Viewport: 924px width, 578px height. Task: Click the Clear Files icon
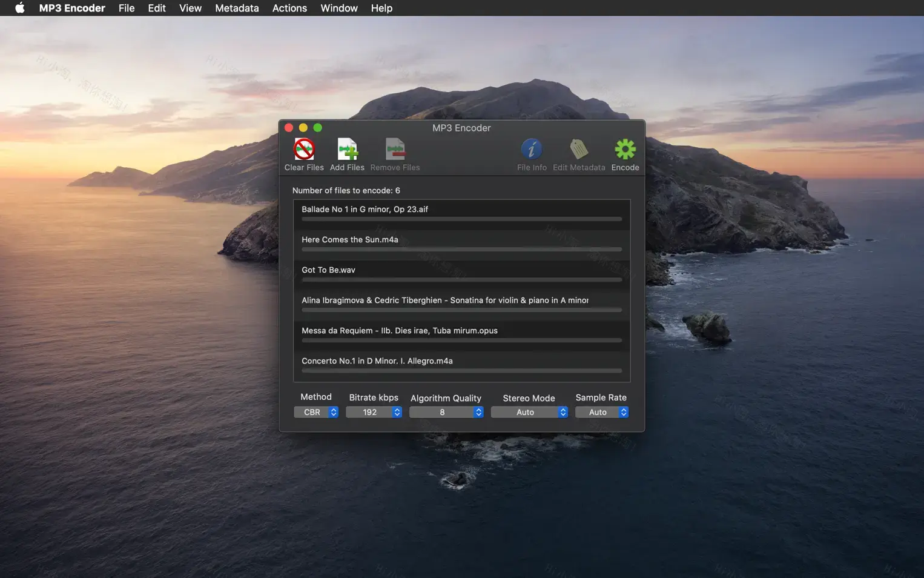click(x=303, y=153)
